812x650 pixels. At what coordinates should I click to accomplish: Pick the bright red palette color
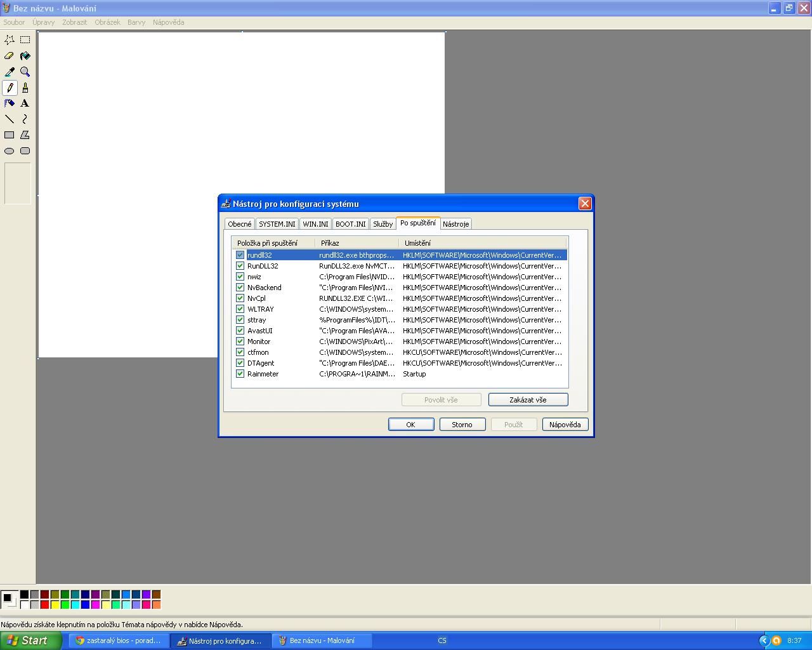coord(45,605)
